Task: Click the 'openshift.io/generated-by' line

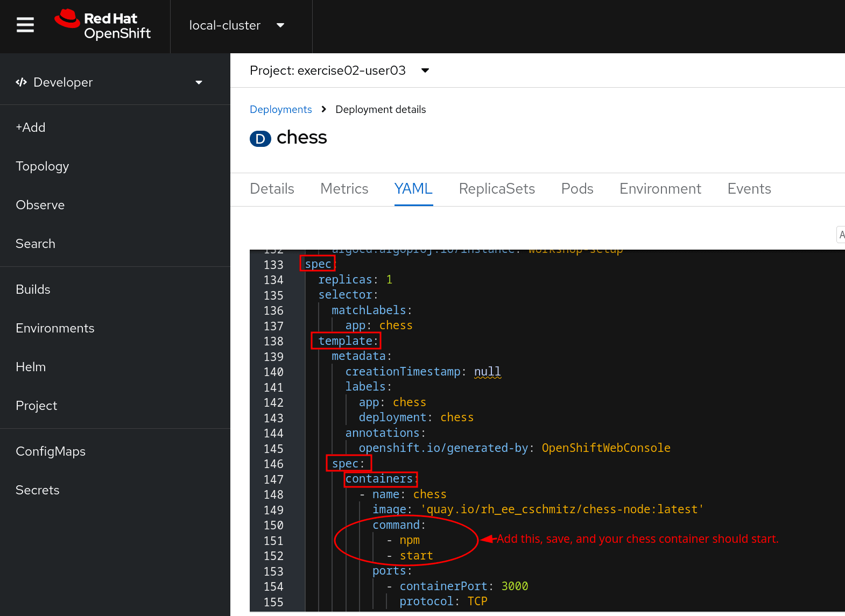Action: (x=515, y=448)
